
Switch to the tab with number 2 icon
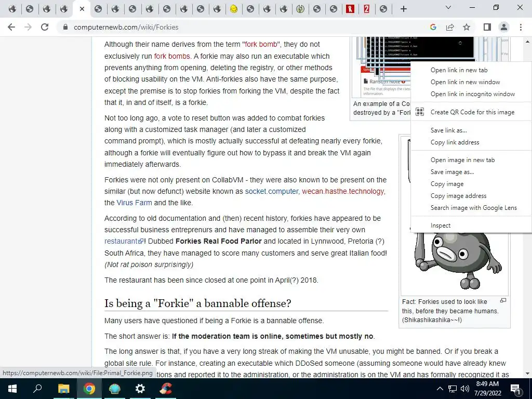pyautogui.click(x=366, y=9)
